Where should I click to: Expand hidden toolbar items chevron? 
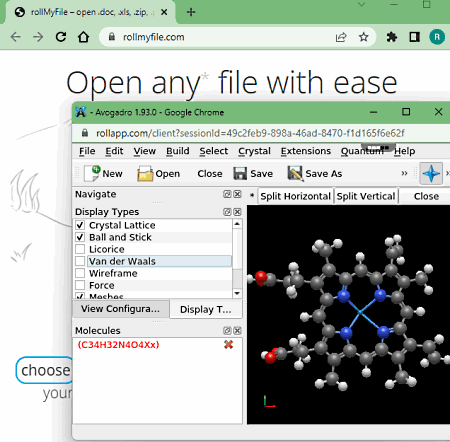tap(404, 173)
